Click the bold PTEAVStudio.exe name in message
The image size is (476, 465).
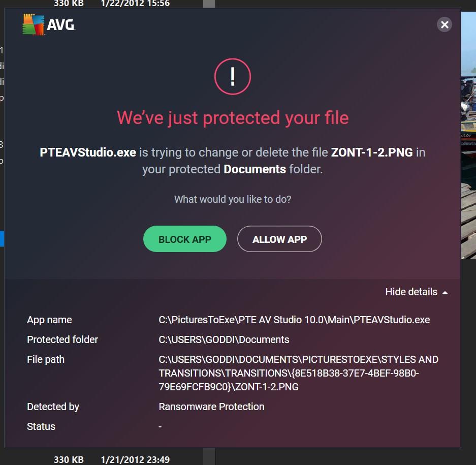[x=88, y=152]
